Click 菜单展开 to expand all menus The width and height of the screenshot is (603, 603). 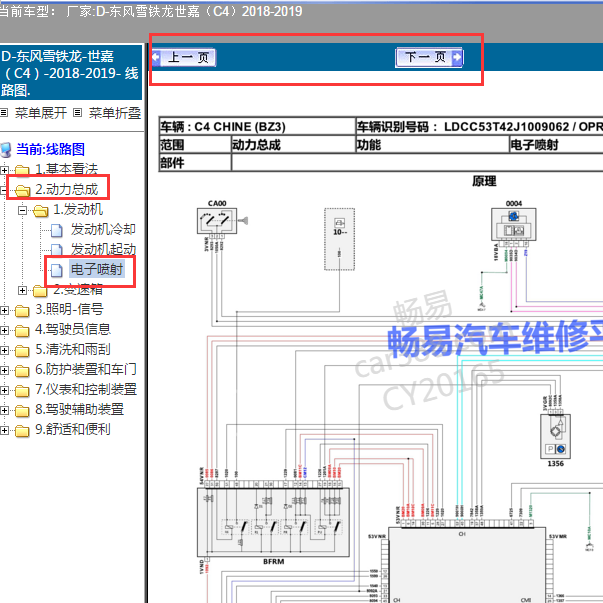[x=40, y=113]
